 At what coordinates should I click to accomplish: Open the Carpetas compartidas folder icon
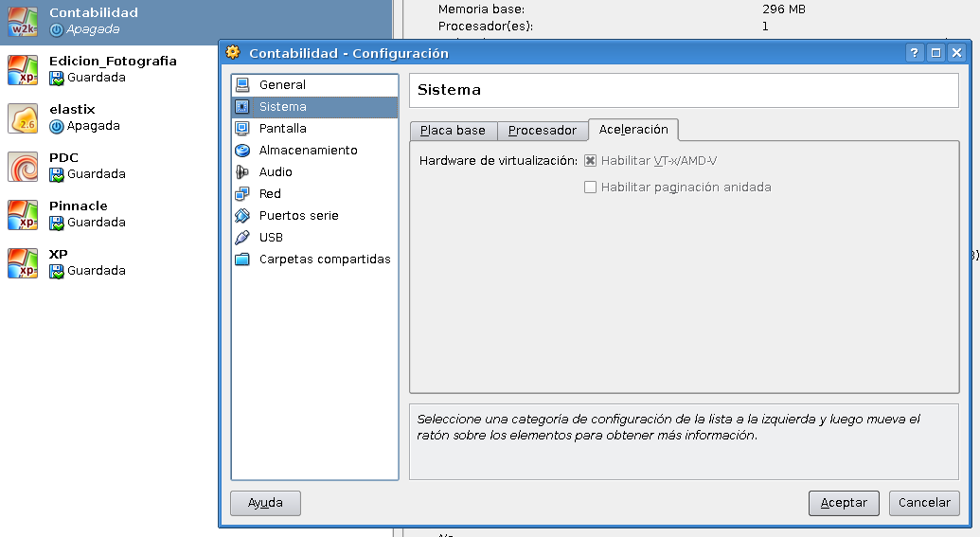[x=242, y=260]
